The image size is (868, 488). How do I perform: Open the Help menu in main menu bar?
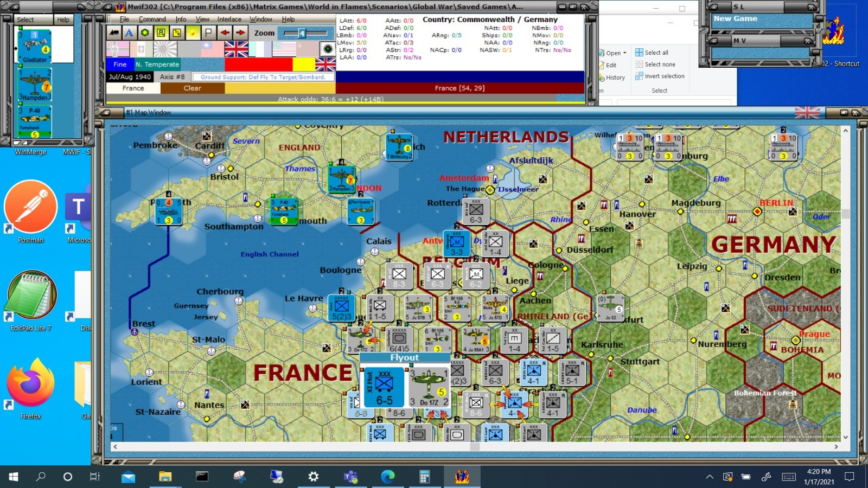[288, 19]
